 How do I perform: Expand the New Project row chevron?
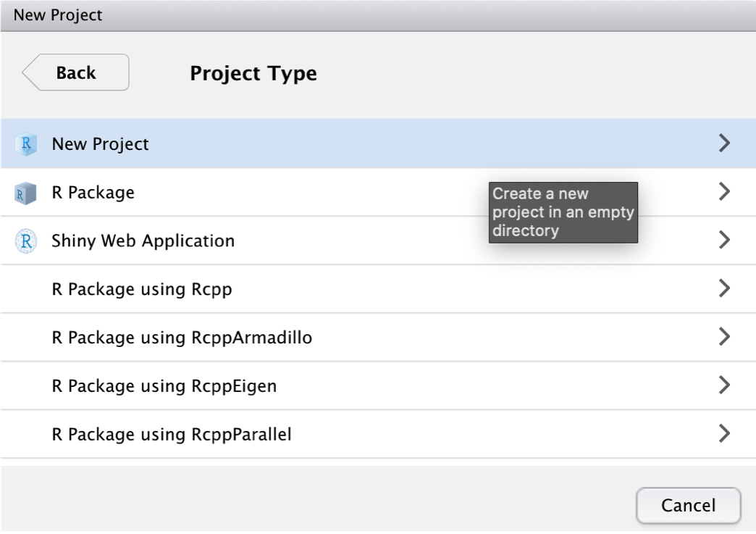723,143
